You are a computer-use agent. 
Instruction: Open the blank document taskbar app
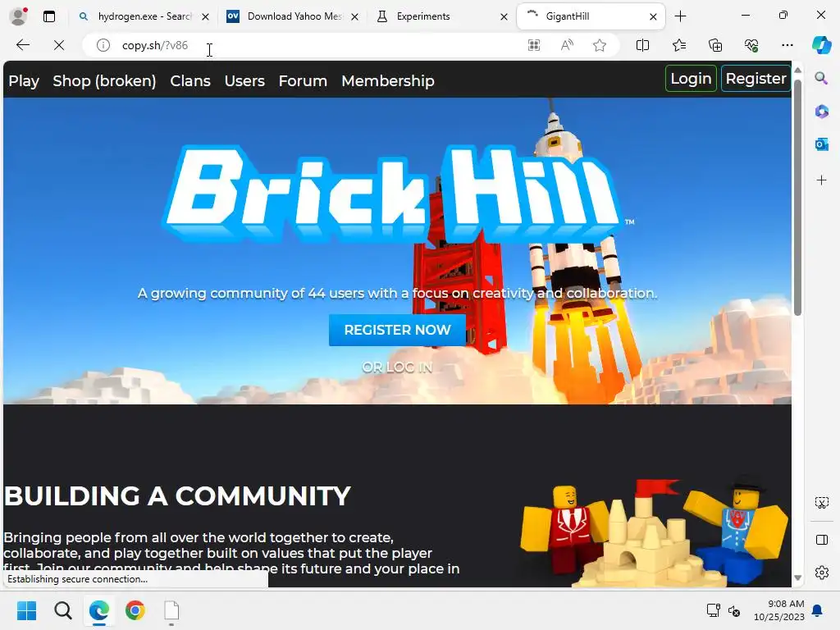pyautogui.click(x=171, y=610)
